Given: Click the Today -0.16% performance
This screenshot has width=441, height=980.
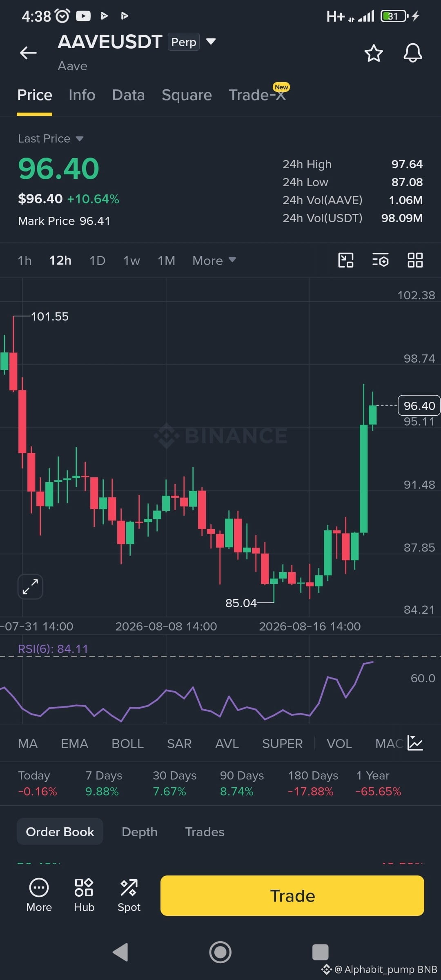Looking at the screenshot, I should (38, 783).
